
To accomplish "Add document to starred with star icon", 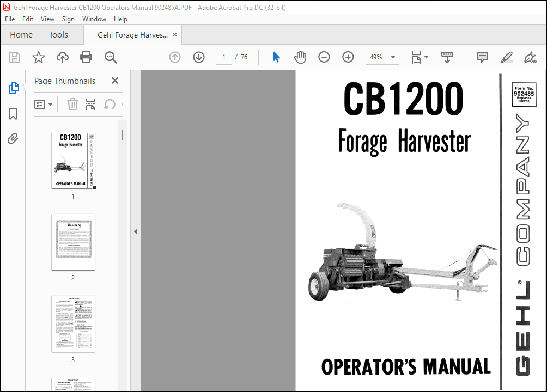I will click(38, 57).
